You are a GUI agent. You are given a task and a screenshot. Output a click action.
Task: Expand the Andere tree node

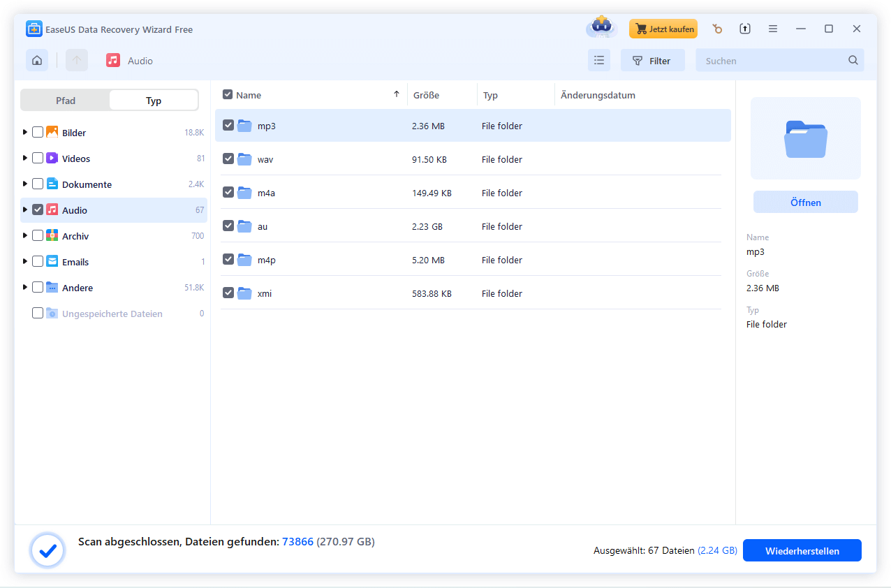click(x=26, y=287)
